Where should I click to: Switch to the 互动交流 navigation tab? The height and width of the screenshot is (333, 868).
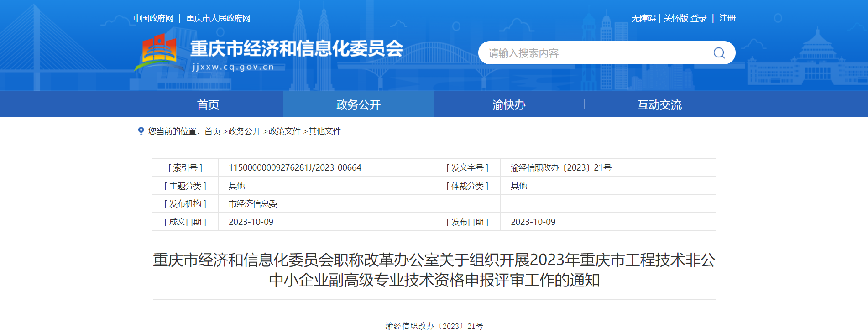click(x=659, y=105)
